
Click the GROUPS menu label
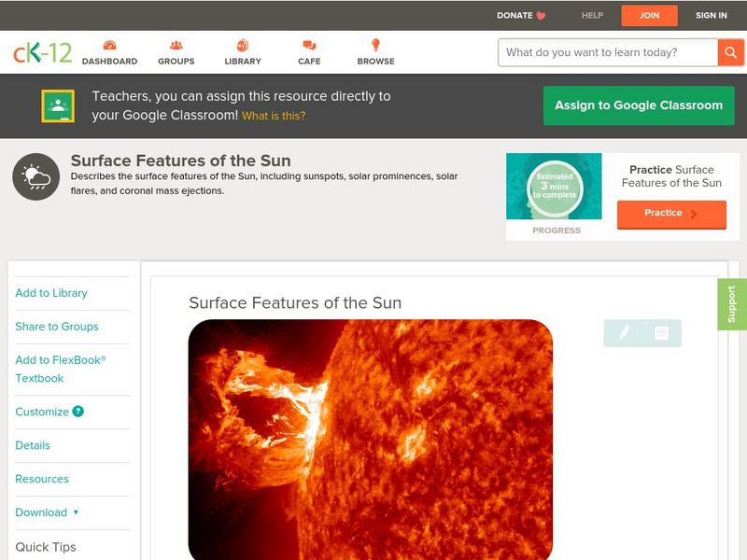tap(176, 62)
